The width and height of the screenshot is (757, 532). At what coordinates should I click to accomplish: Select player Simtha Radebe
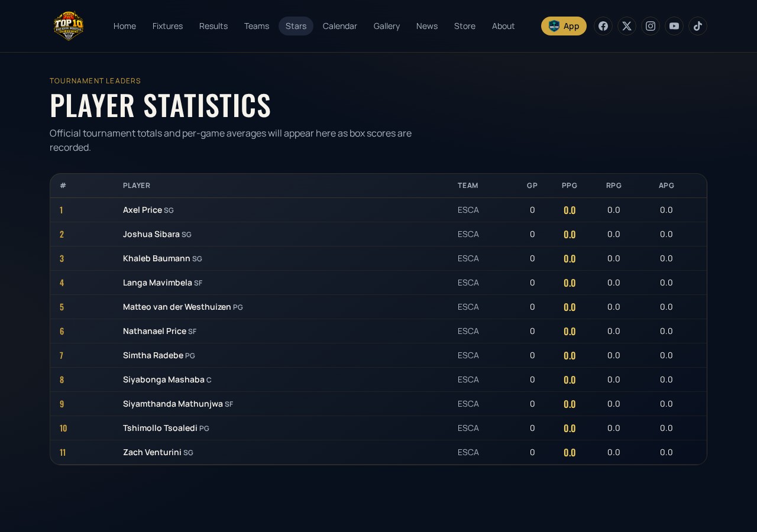coord(153,355)
